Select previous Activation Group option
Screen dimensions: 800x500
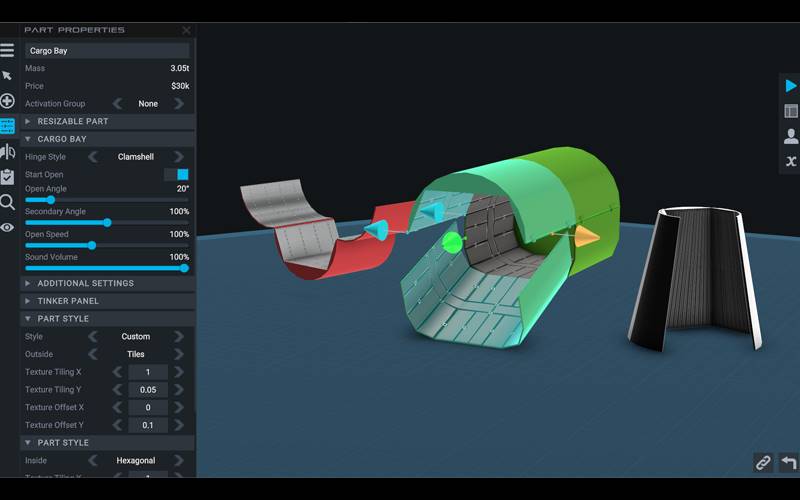tap(117, 104)
